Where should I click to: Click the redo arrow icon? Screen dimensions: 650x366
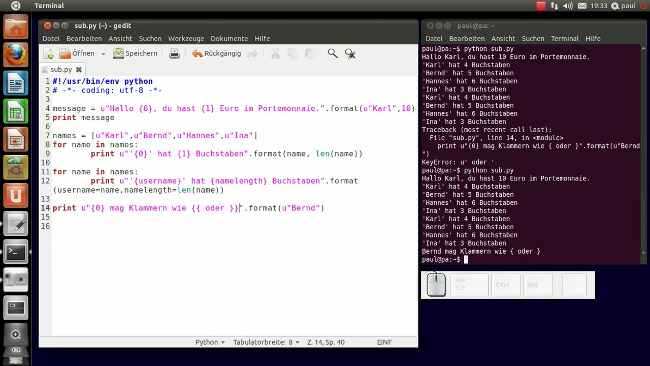(252, 53)
